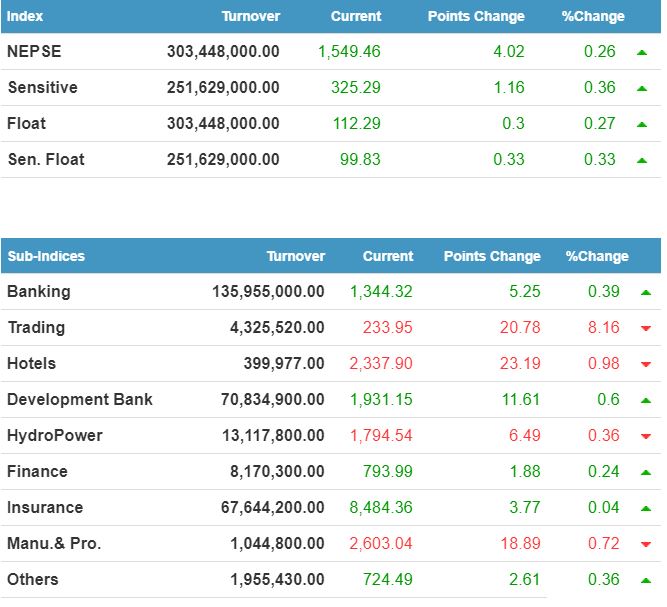Click the Banking turnover value 135,955,000.00
The width and height of the screenshot is (667, 607).
268,291
